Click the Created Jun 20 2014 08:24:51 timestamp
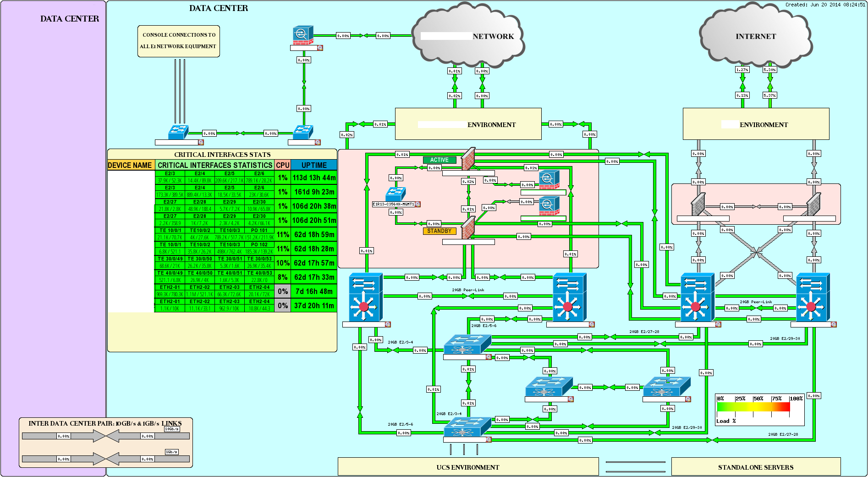The image size is (868, 477). [x=825, y=5]
